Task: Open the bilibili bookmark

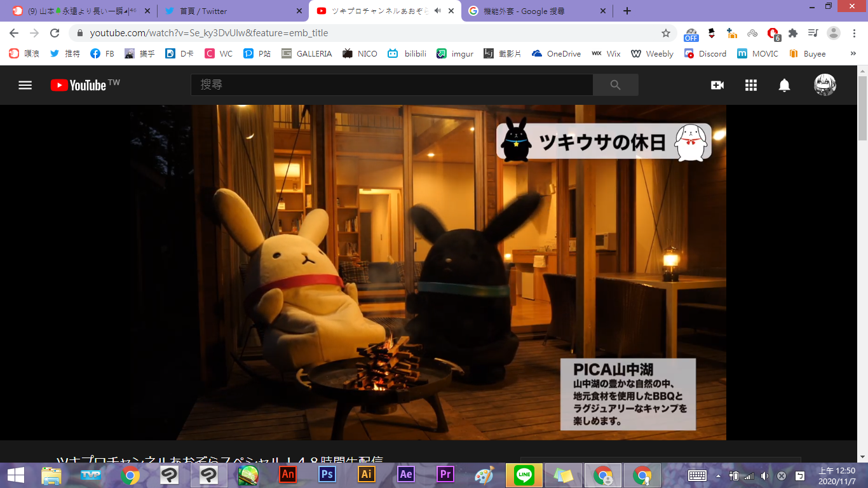Action: tap(408, 54)
